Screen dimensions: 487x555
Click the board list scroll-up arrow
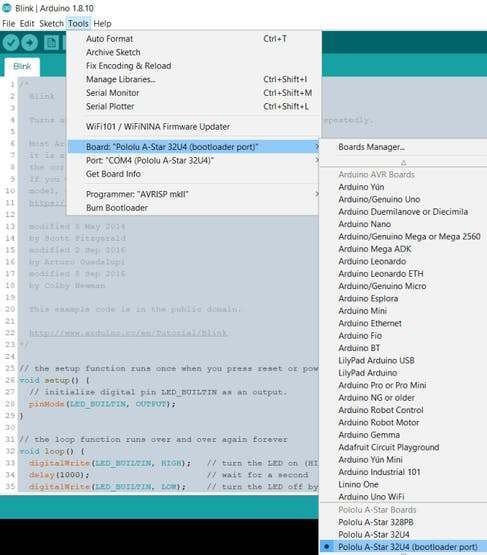[403, 163]
